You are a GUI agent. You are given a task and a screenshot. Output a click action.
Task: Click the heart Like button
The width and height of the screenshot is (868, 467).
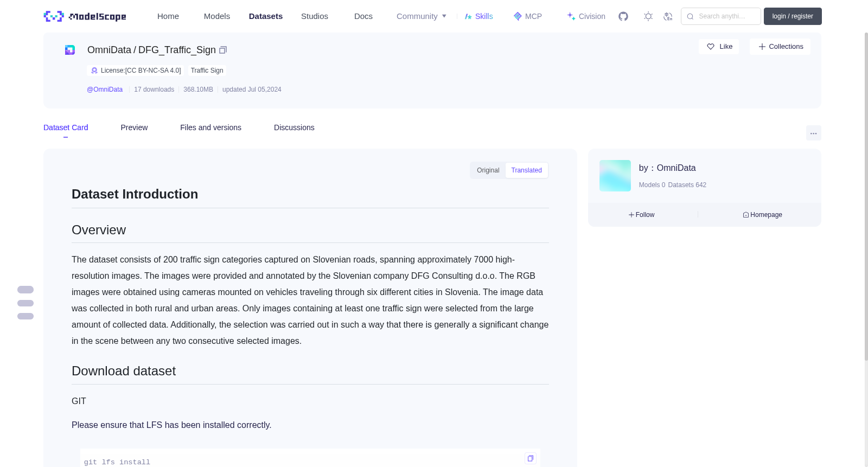[x=719, y=47]
